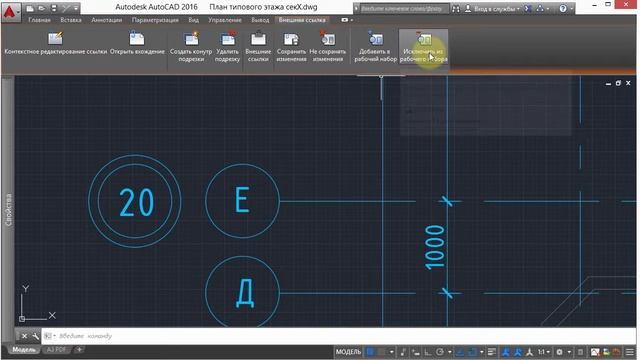This screenshot has height=360, width=640.
Task: Restore the drawing viewport window
Action: (x=618, y=83)
